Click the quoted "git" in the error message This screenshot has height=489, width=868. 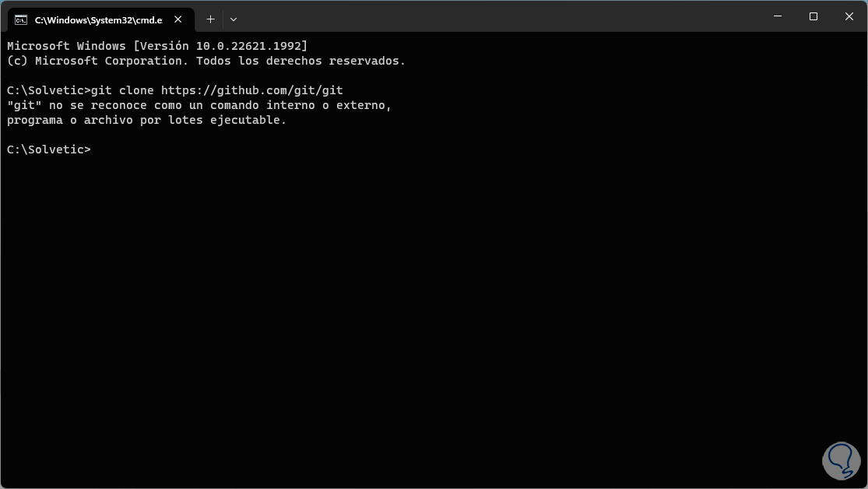pyautogui.click(x=24, y=105)
